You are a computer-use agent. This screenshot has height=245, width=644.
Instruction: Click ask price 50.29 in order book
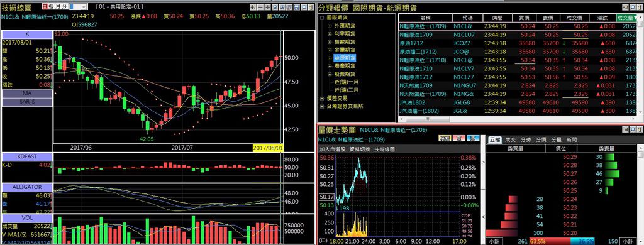[569, 157]
